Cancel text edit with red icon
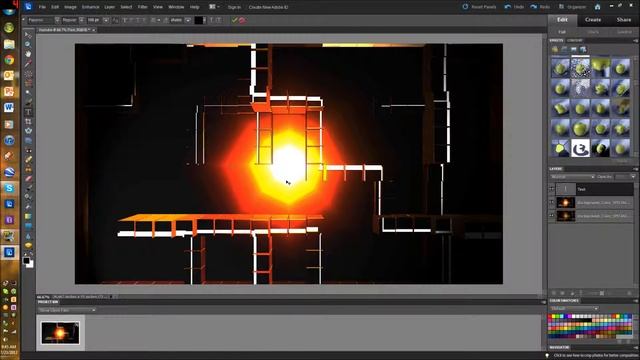Screen dimensions: 640x360 point(242,20)
